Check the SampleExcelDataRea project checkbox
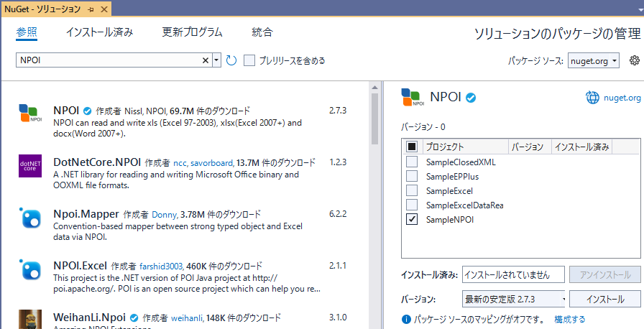The height and width of the screenshot is (329, 644). pos(412,205)
